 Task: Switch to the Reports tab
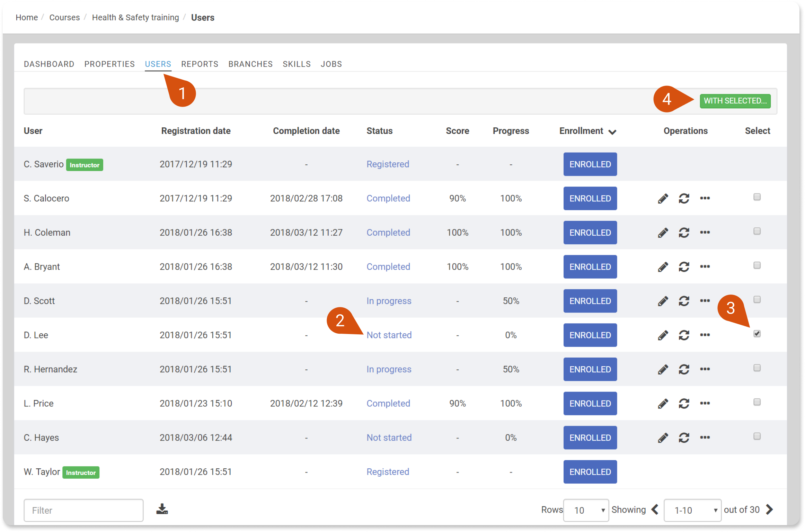(200, 64)
